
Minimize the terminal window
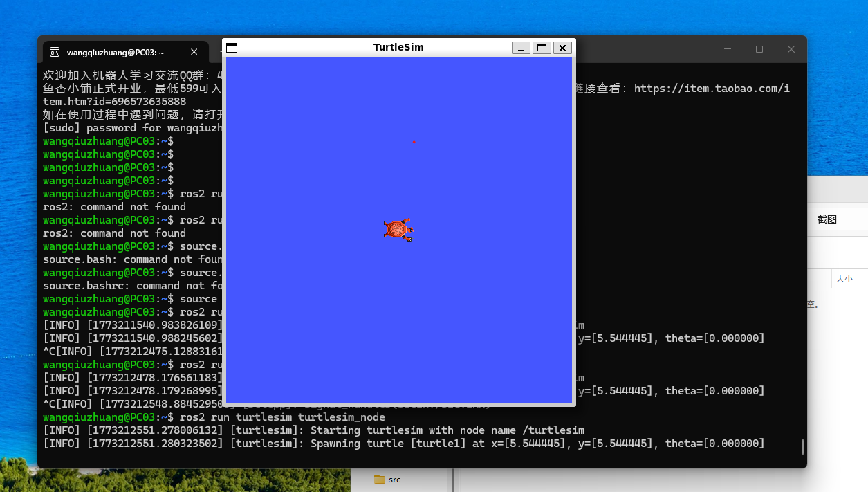point(728,49)
